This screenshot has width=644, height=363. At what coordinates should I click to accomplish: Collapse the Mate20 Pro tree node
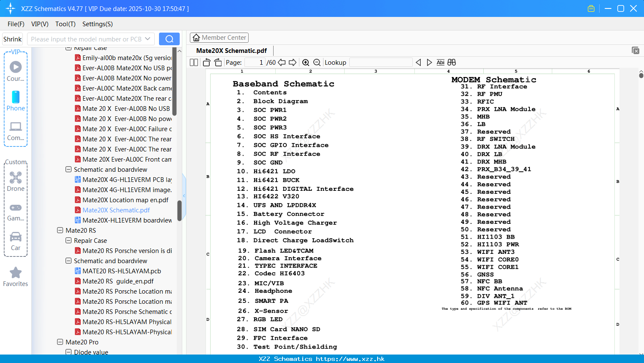(x=60, y=342)
